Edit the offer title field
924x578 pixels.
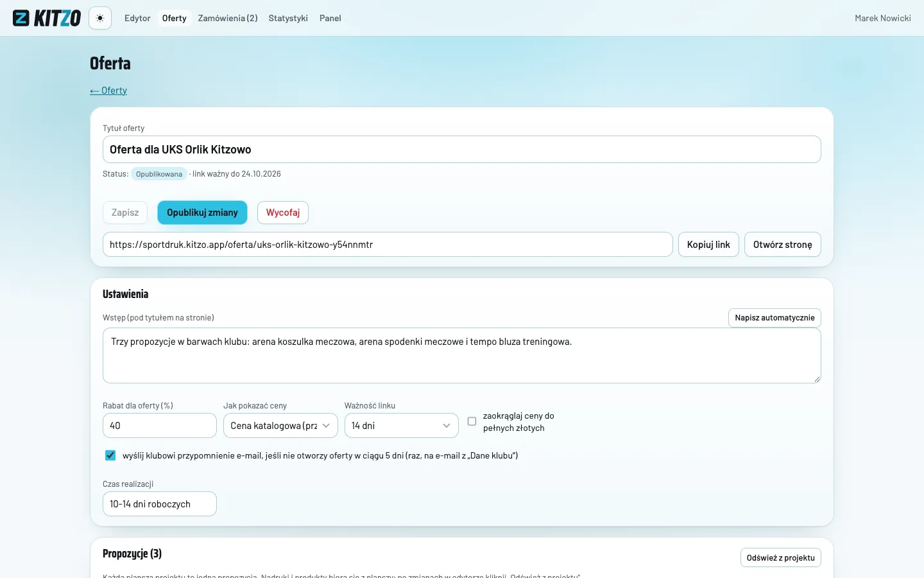(x=462, y=150)
